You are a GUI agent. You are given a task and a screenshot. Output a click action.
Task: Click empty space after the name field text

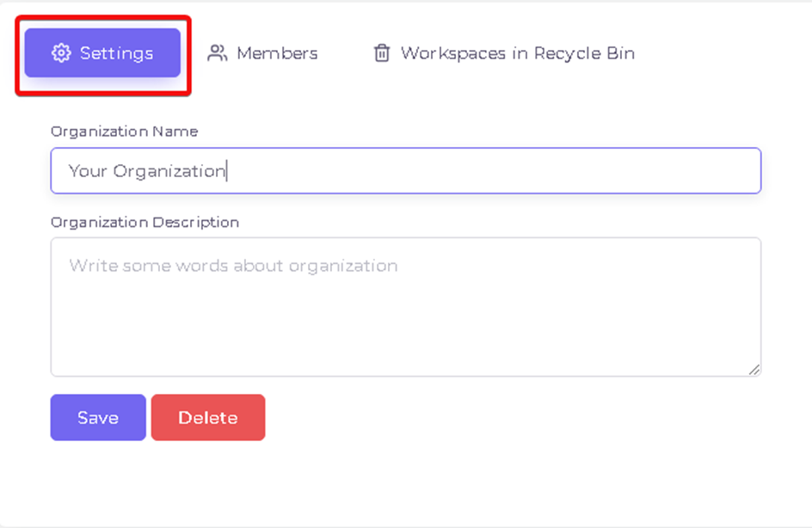[492, 171]
